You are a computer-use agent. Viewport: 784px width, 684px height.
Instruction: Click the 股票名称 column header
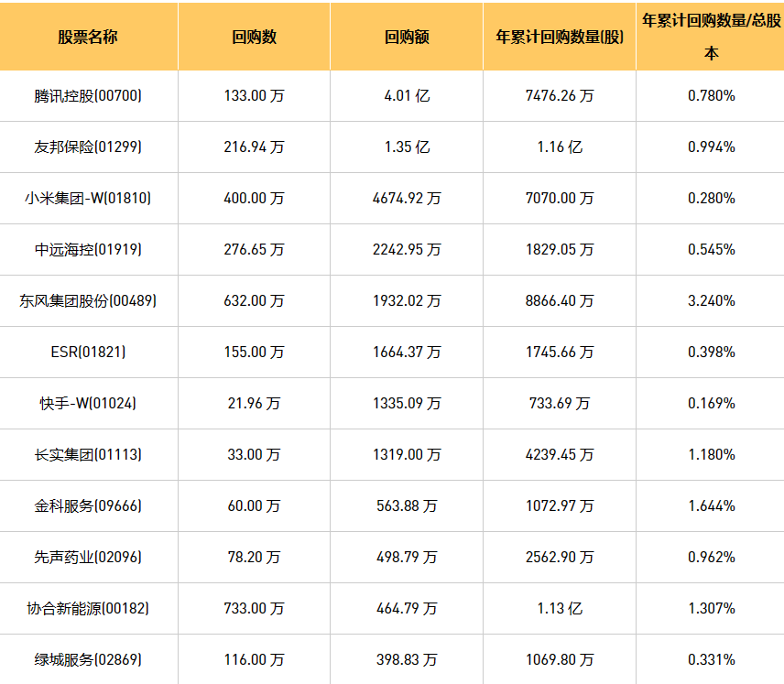[x=88, y=37]
